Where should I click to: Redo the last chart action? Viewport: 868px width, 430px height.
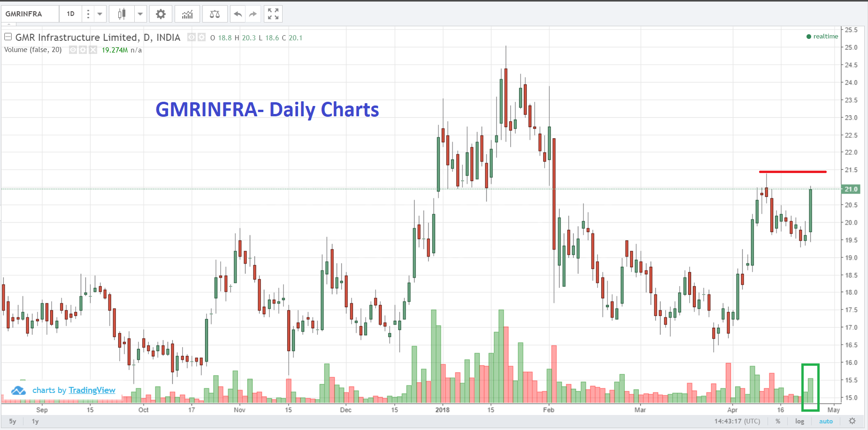(x=253, y=14)
